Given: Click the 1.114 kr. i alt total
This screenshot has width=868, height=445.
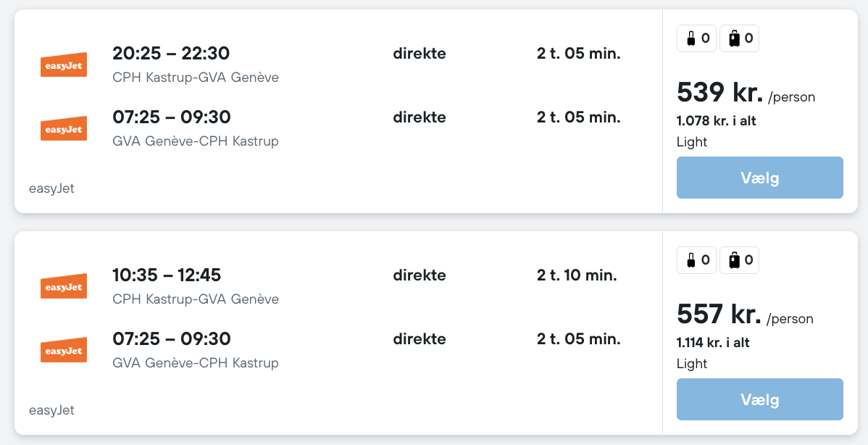Looking at the screenshot, I should 713,343.
